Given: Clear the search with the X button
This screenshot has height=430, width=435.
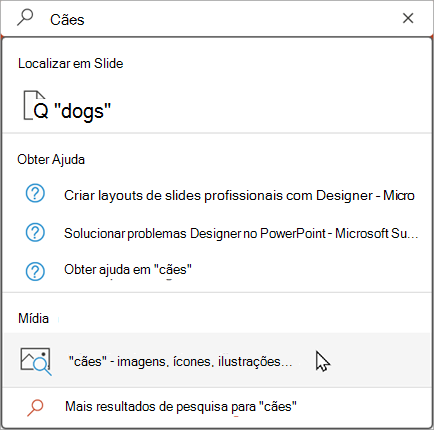Looking at the screenshot, I should (408, 18).
